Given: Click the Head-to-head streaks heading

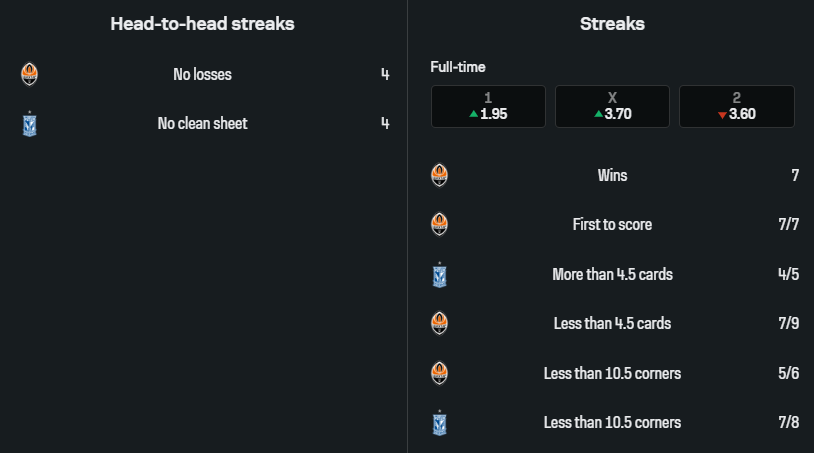Looking at the screenshot, I should [x=202, y=24].
